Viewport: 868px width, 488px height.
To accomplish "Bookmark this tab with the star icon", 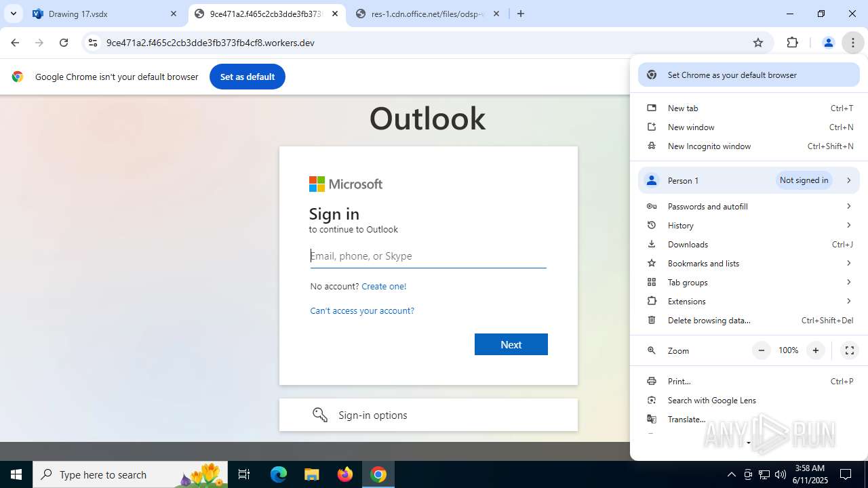I will (x=758, y=43).
